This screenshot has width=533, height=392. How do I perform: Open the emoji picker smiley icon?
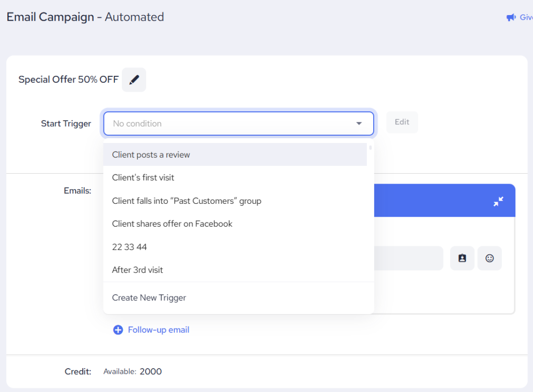[x=489, y=258]
